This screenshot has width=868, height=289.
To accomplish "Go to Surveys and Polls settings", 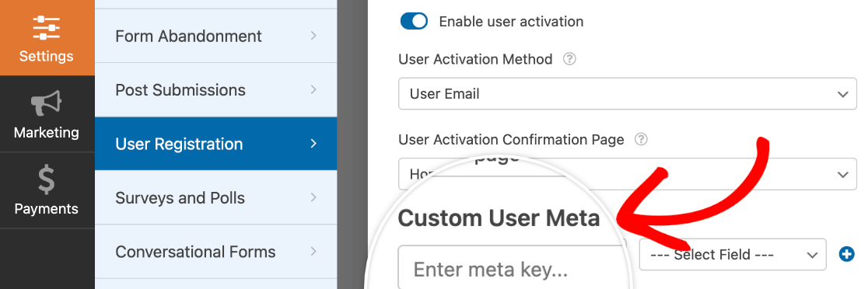I will [216, 198].
